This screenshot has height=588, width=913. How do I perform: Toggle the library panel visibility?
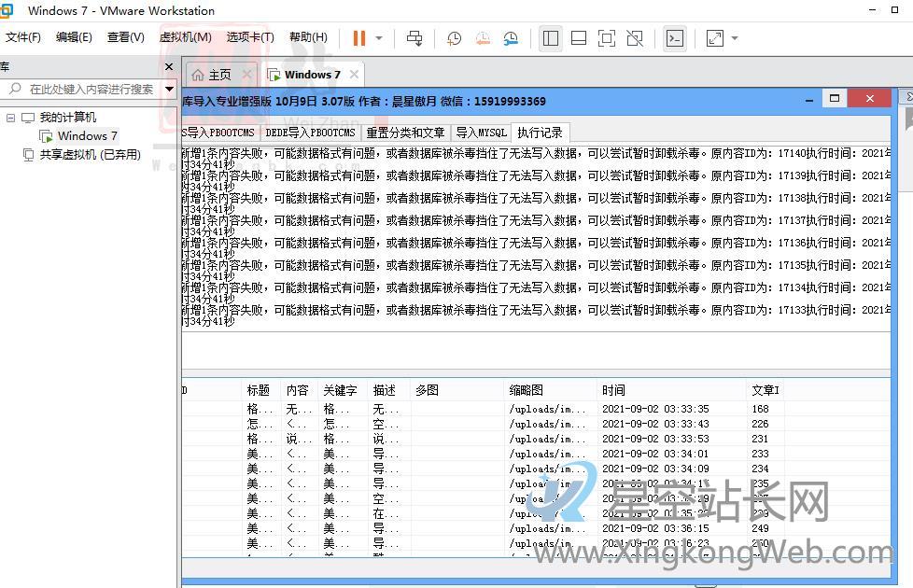pos(551,38)
